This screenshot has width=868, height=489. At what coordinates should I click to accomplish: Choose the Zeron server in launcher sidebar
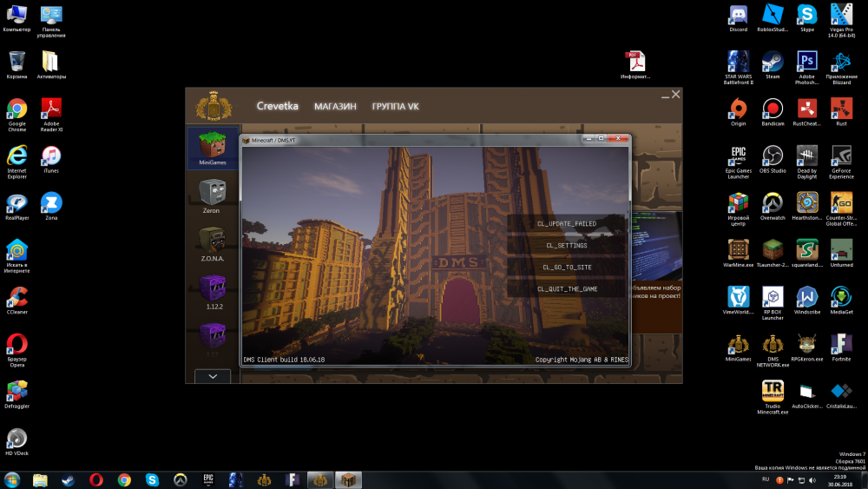213,194
